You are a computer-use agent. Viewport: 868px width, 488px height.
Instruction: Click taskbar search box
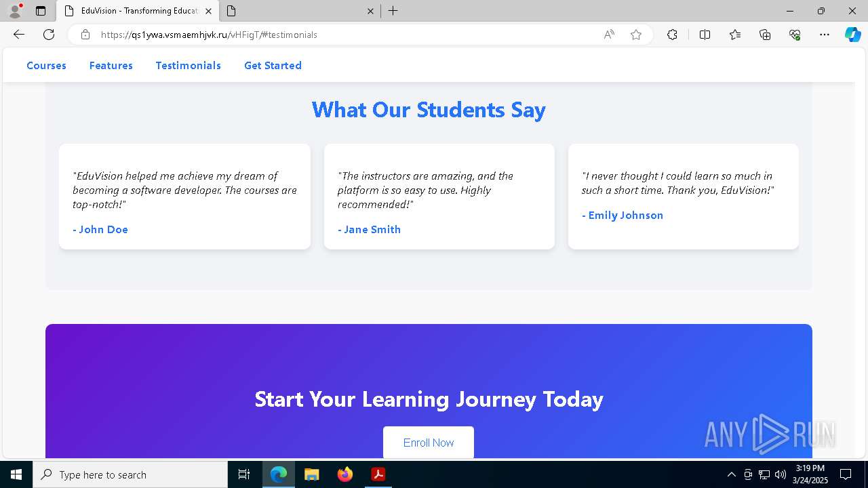click(130, 474)
